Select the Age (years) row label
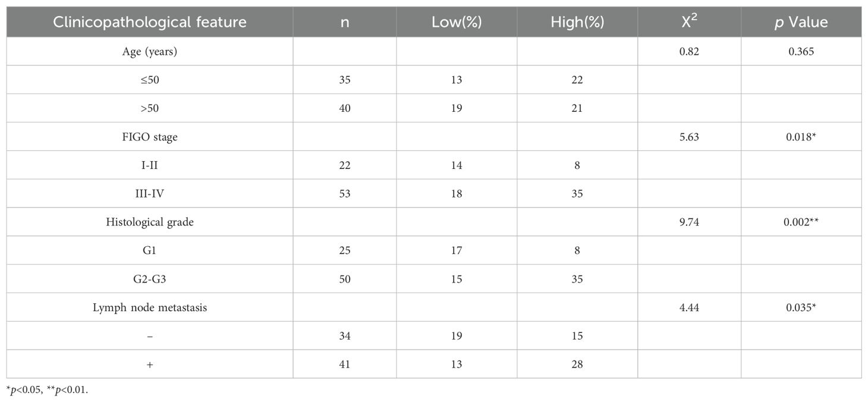 (x=149, y=52)
